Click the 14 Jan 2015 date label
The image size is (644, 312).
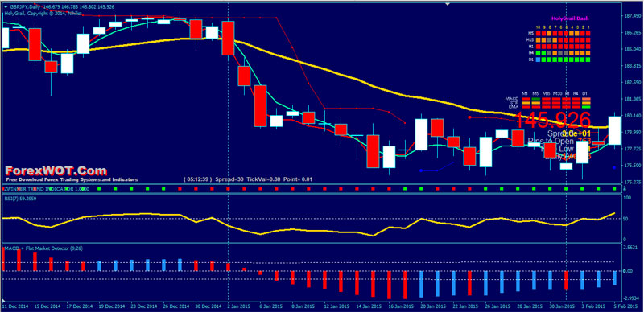369,306
